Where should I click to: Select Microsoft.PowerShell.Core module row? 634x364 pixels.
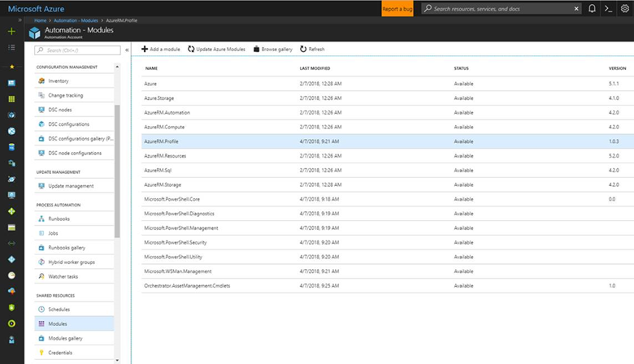coord(388,199)
